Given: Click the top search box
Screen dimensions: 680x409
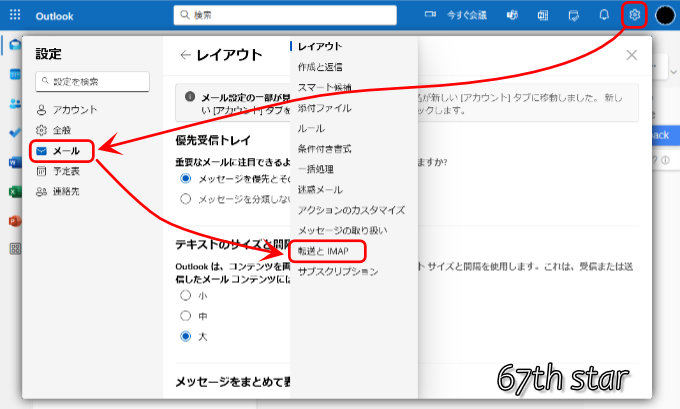Looking at the screenshot, I should click(x=285, y=15).
